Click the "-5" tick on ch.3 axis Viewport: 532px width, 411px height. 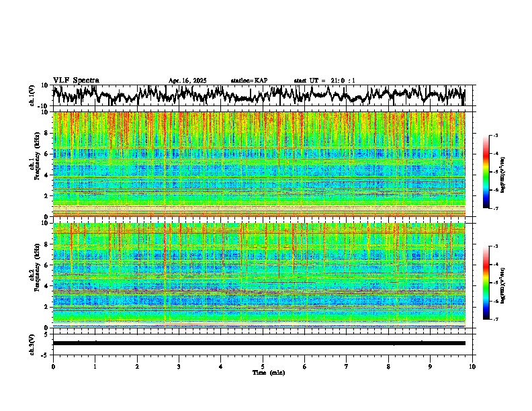[x=46, y=355]
